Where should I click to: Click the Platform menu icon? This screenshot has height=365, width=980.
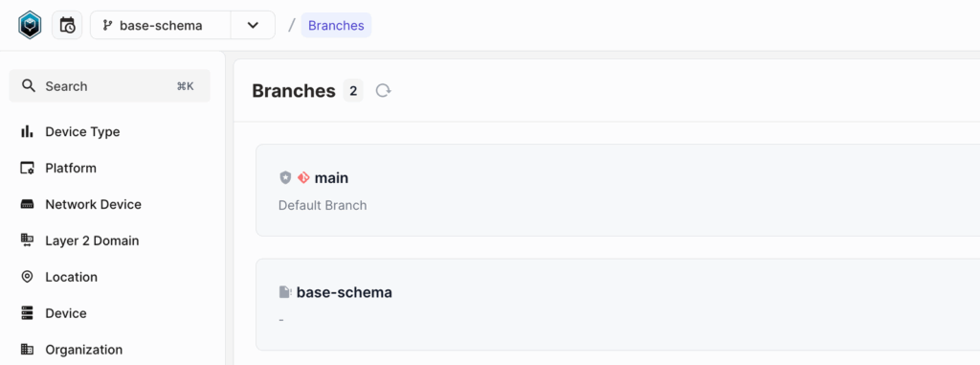click(x=27, y=168)
